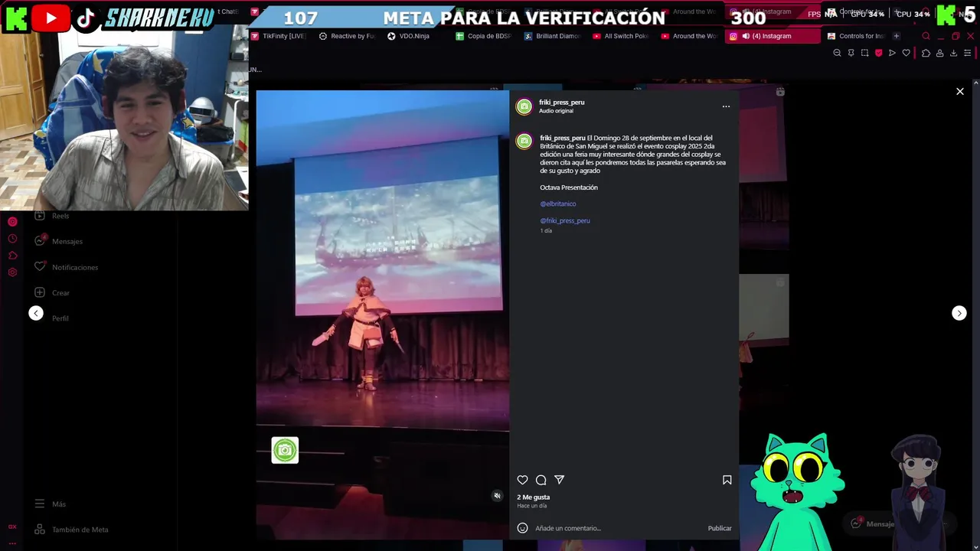Screen dimensions: 980x551
Task: Open Reels in the Instagram sidebar
Action: tap(52, 216)
